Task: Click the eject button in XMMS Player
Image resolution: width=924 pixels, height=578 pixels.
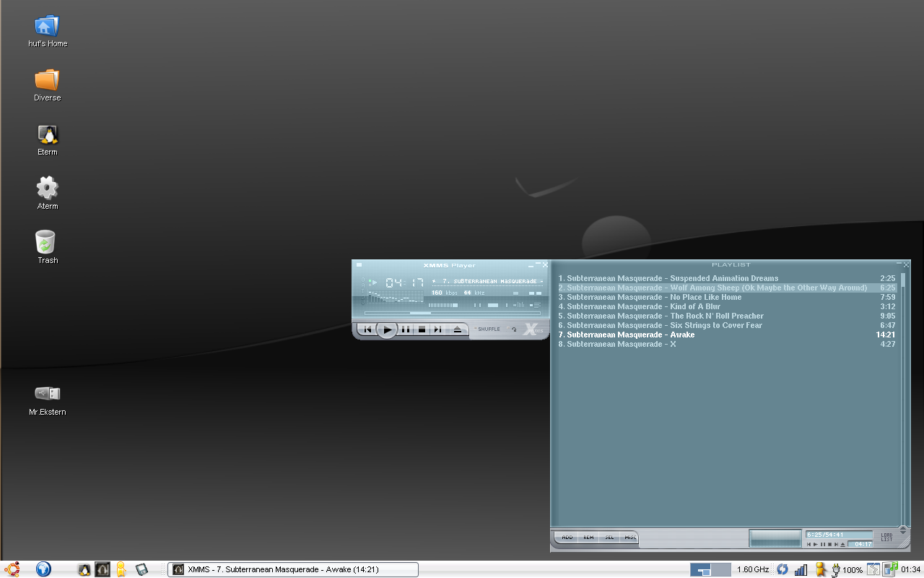Action: (x=458, y=329)
